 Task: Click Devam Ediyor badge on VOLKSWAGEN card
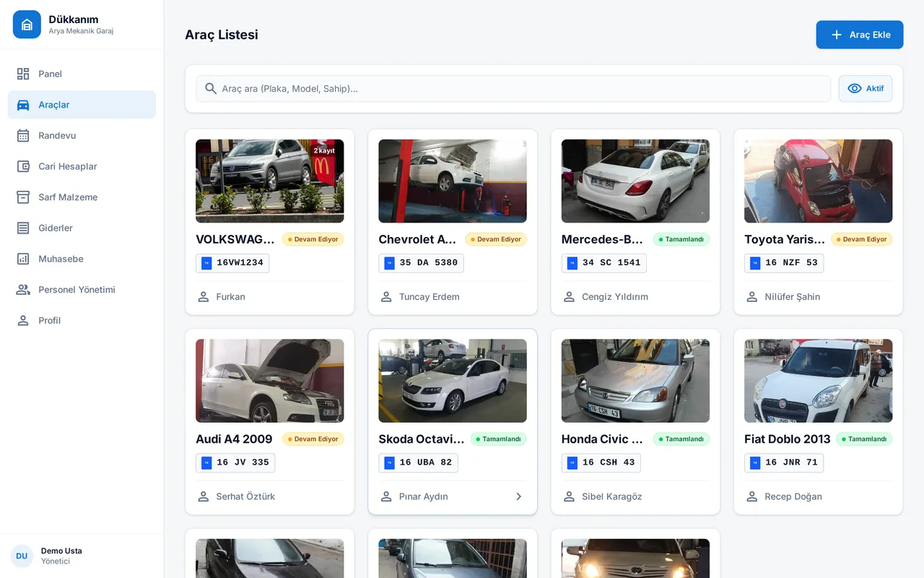pyautogui.click(x=313, y=239)
